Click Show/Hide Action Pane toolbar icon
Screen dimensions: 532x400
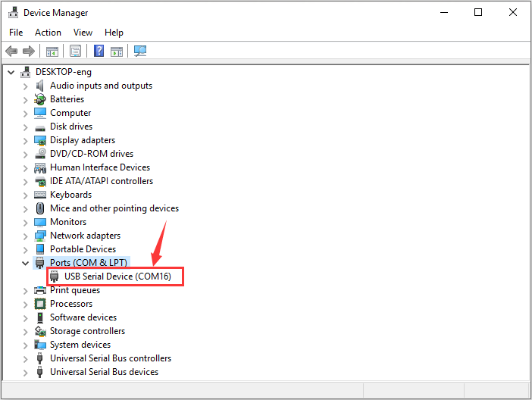[x=117, y=52]
